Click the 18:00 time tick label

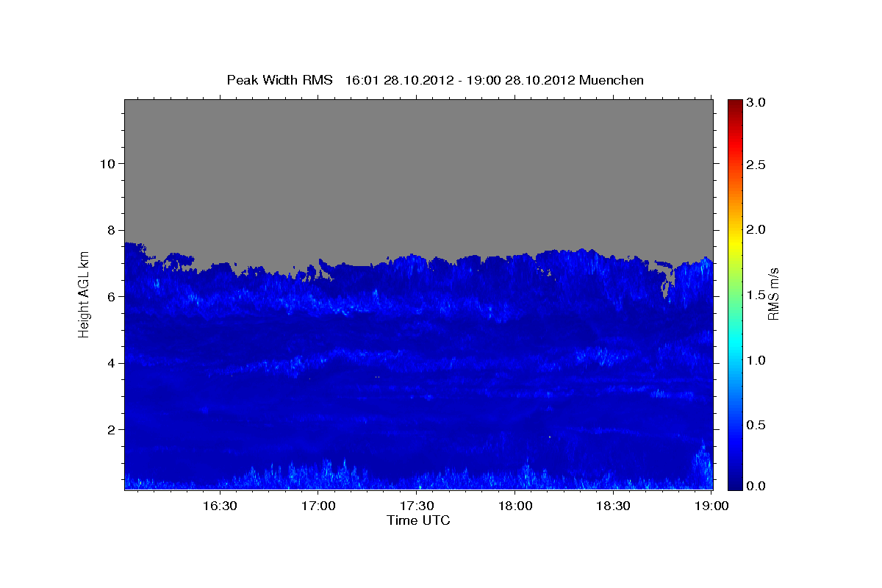click(x=515, y=506)
